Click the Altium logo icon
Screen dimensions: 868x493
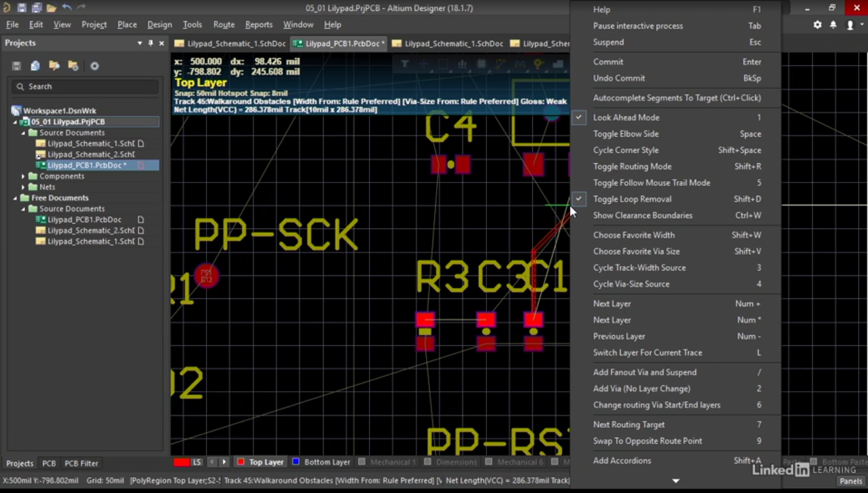tap(7, 8)
